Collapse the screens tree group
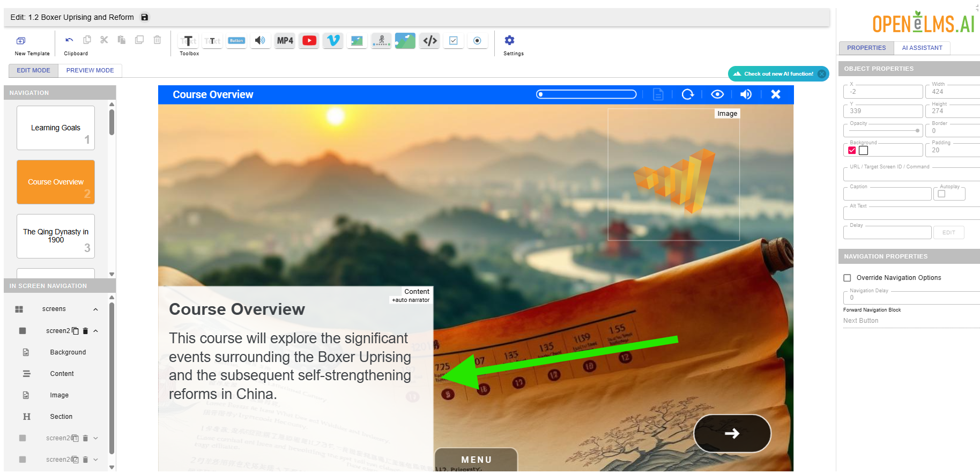The image size is (980, 473). (x=95, y=309)
